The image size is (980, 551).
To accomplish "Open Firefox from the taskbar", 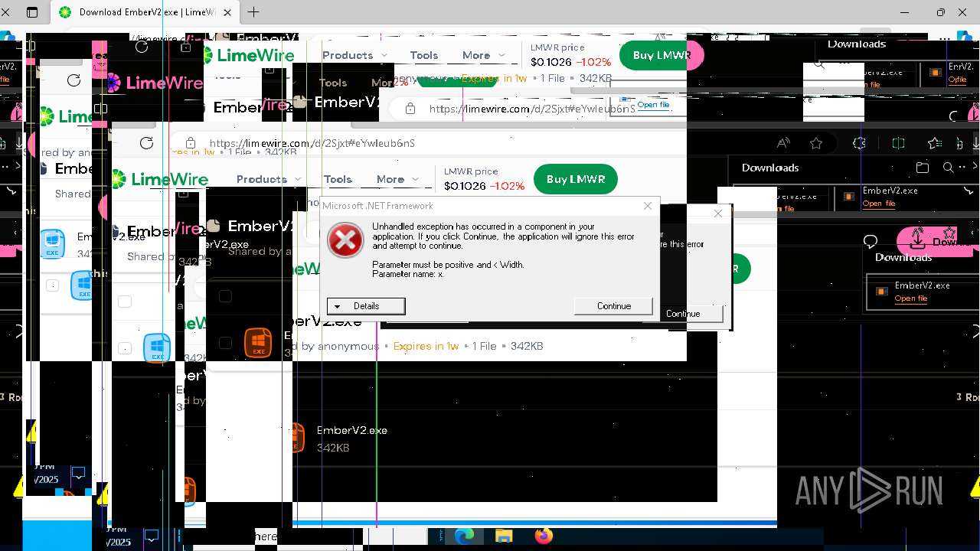I will [x=544, y=536].
